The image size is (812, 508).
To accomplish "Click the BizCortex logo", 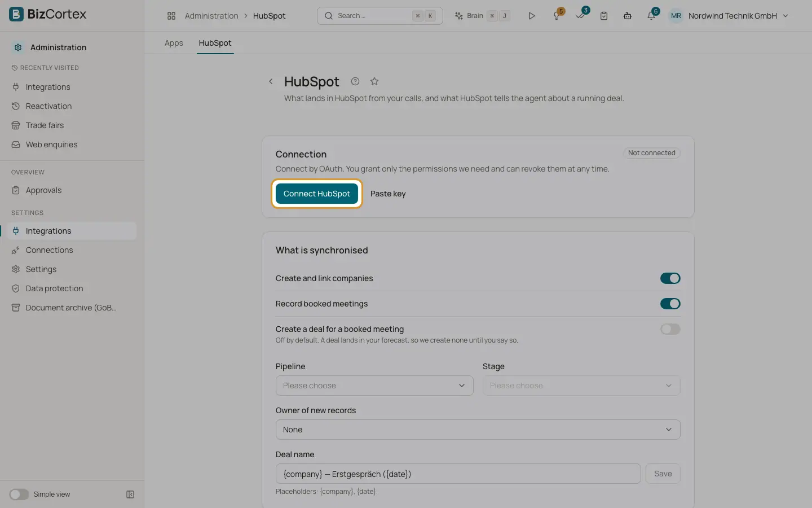I will tap(48, 14).
